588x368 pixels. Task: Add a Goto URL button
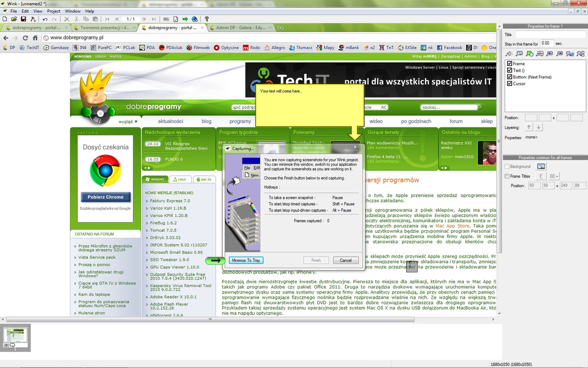[570, 54]
